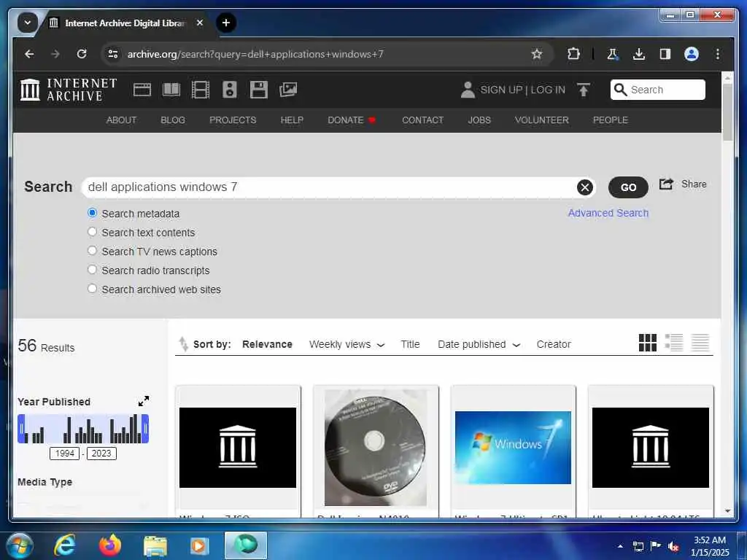The image size is (747, 560).
Task: Open the Internet Archive home logo
Action: click(69, 90)
